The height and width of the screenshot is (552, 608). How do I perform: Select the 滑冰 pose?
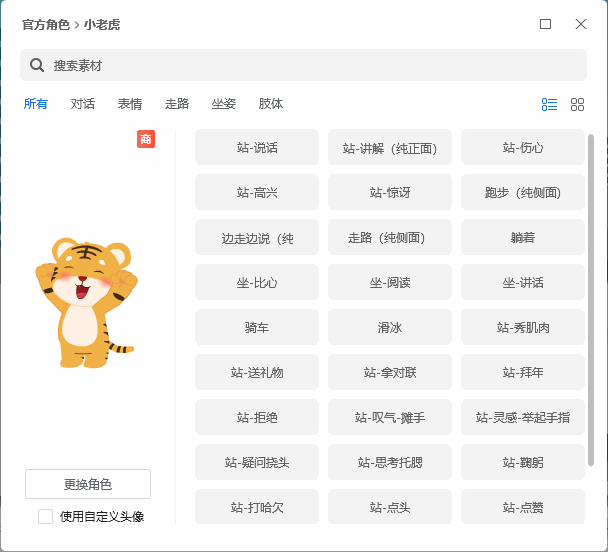click(390, 327)
